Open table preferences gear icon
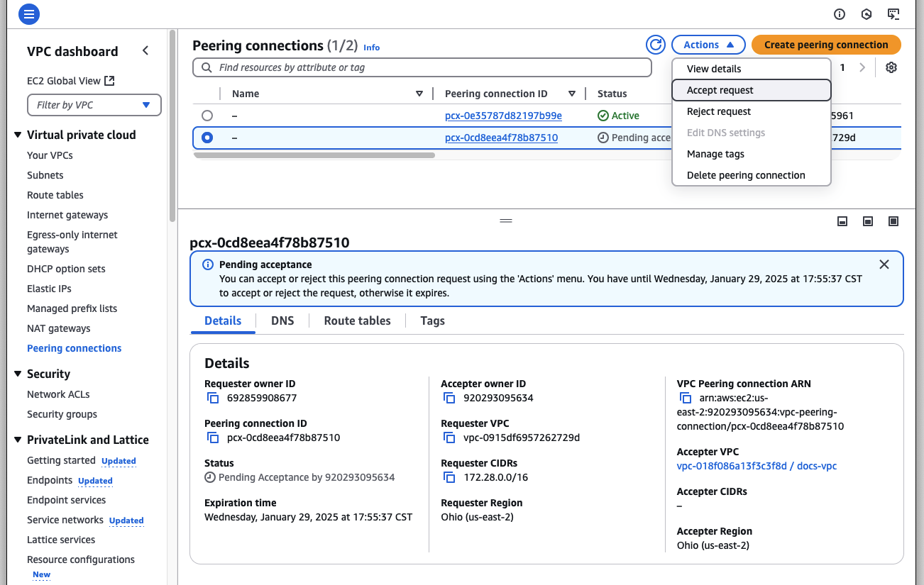This screenshot has width=924, height=585. coord(891,67)
